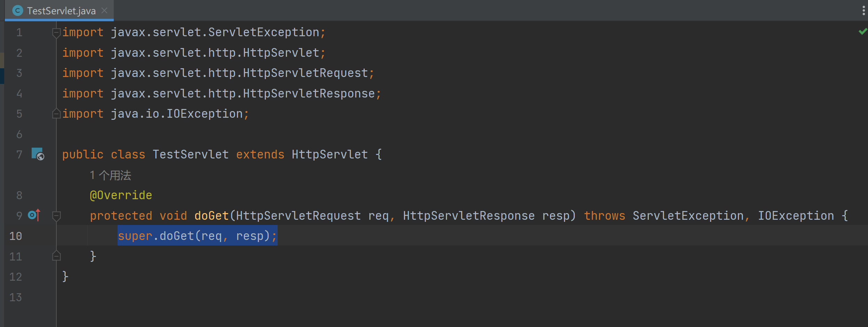Click the HttpServlet superclass name after extends

[x=329, y=154]
